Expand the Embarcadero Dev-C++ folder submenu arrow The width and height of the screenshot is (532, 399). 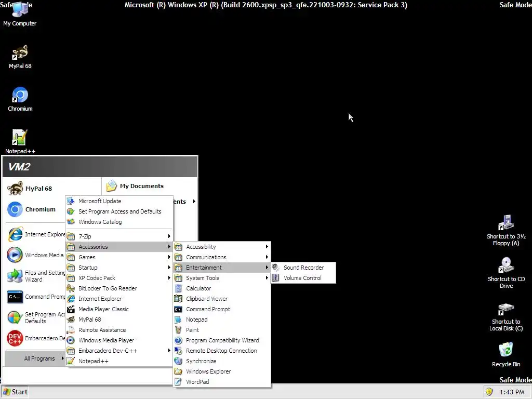click(169, 351)
